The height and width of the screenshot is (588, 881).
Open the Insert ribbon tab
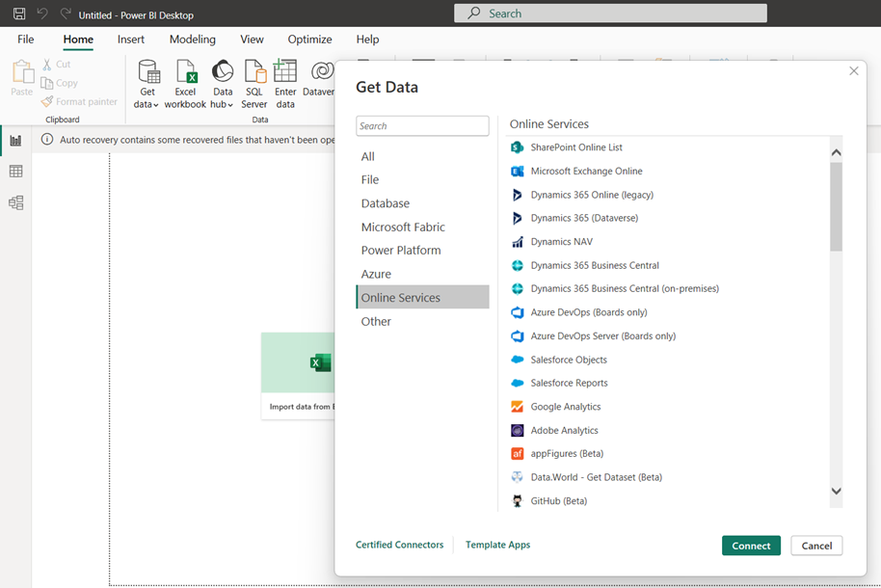[130, 40]
